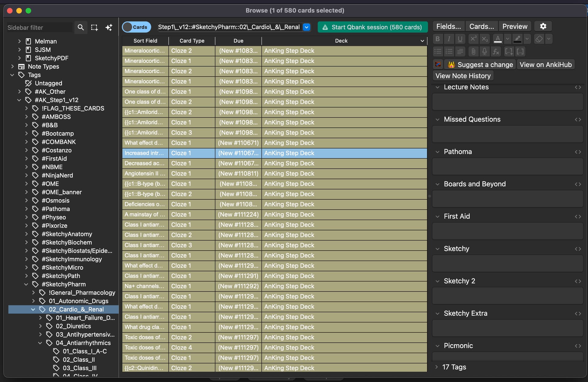Toggle Cards/Notes mode switch
Screen dimensions: 588x382
point(136,27)
